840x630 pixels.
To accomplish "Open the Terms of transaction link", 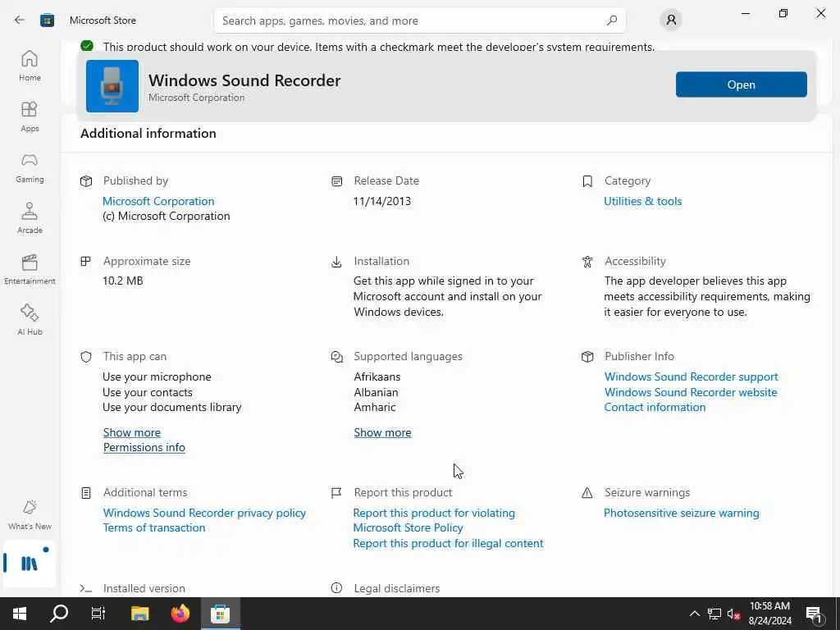I will pyautogui.click(x=153, y=527).
